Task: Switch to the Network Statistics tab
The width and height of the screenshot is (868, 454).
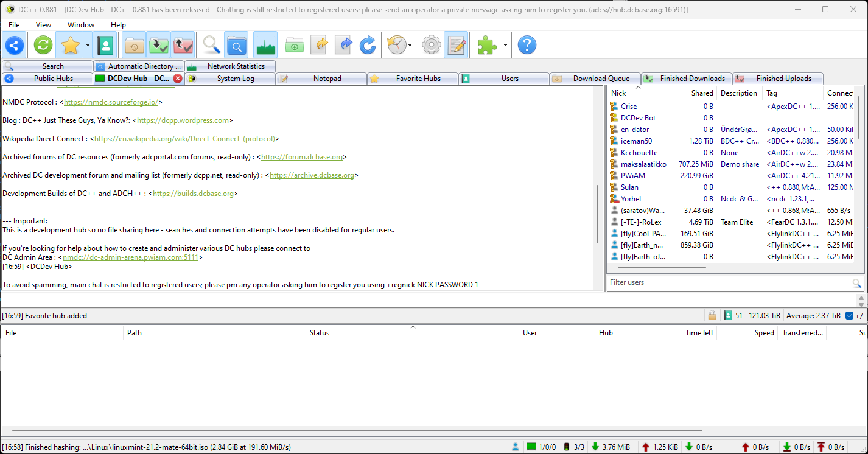Action: 230,66
